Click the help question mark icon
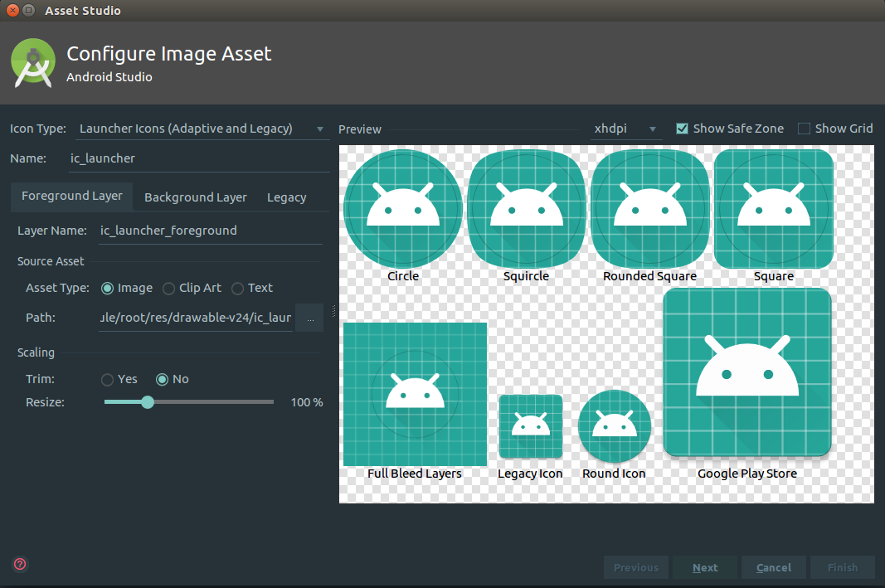 coord(20,564)
